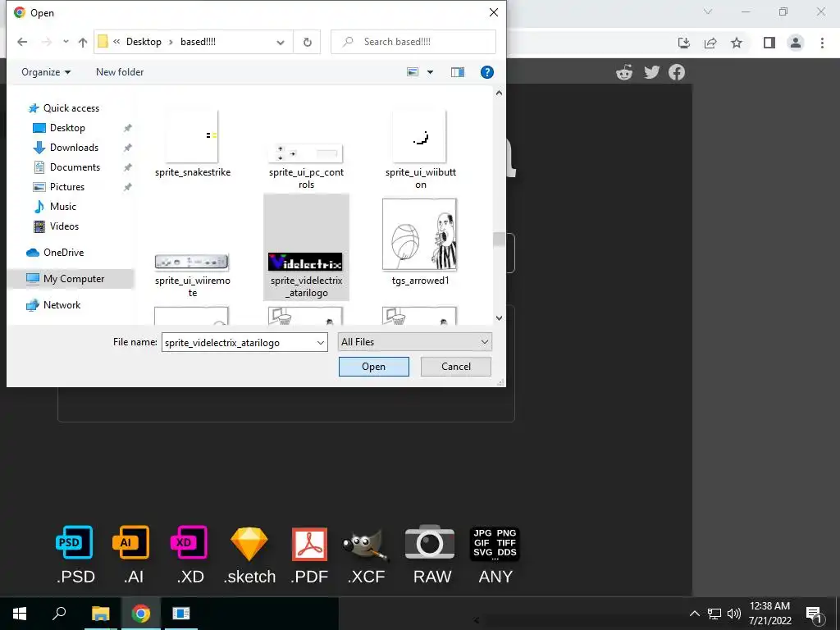Cancel the Open dialog
Viewport: 840px width, 630px height.
456,367
